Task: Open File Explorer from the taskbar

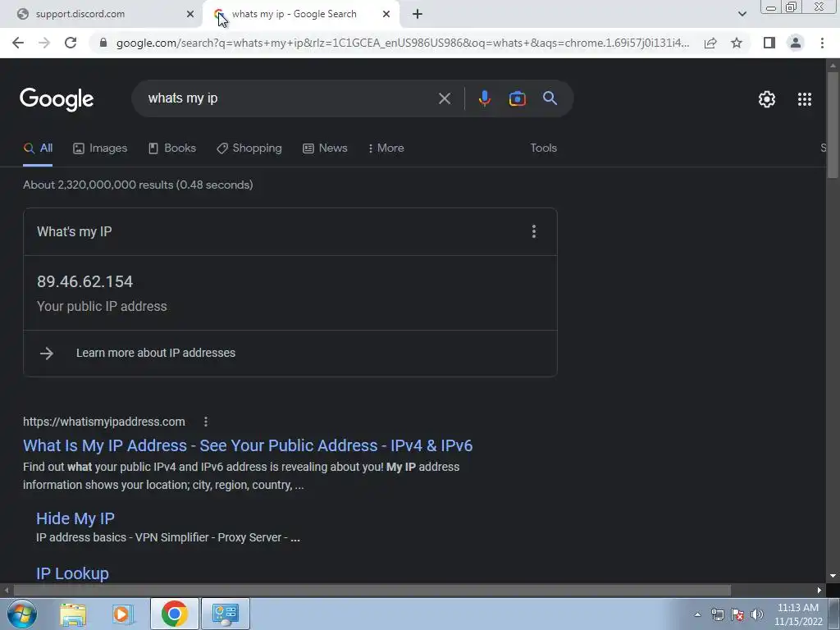Action: tap(73, 614)
